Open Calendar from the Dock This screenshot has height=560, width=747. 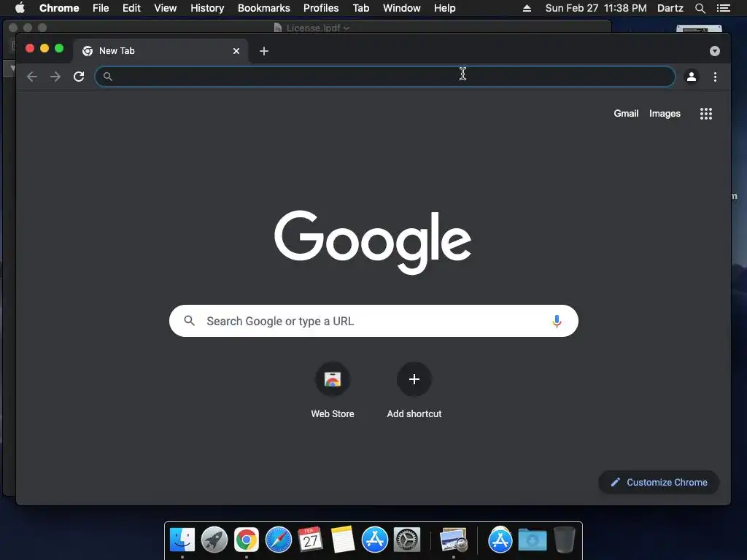click(310, 540)
